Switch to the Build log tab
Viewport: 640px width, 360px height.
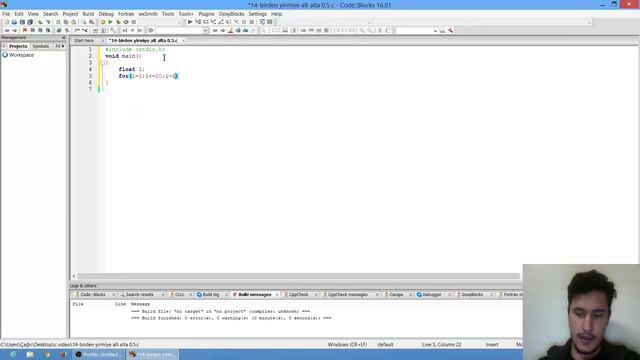211,294
